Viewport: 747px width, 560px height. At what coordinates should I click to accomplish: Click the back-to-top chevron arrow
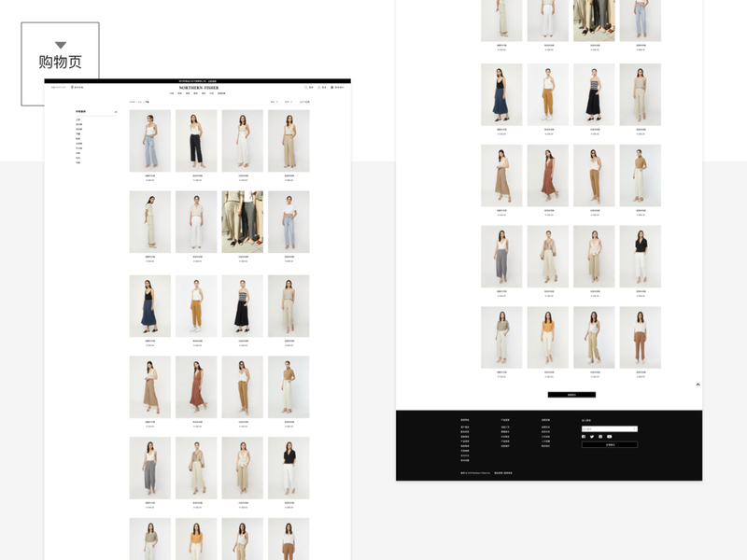tap(698, 385)
